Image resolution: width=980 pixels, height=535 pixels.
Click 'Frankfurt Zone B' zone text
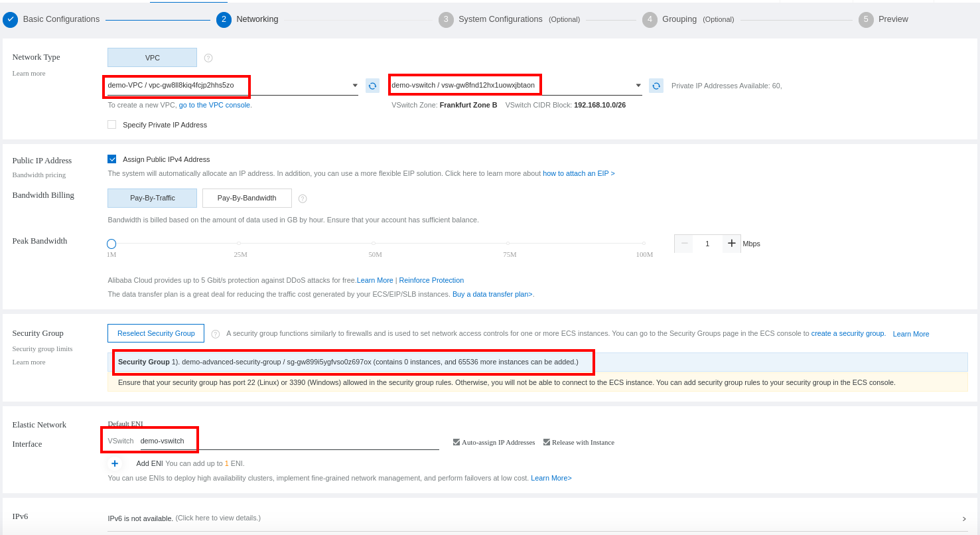[468, 105]
